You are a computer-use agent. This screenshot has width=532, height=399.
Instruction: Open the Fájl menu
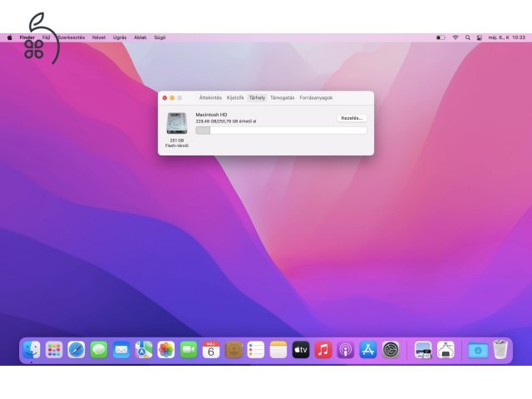(x=47, y=37)
